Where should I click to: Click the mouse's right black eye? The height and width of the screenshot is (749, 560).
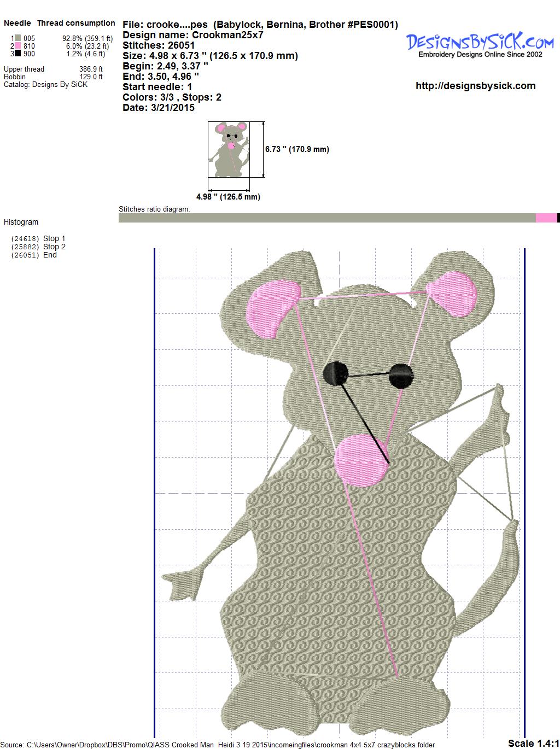401,376
